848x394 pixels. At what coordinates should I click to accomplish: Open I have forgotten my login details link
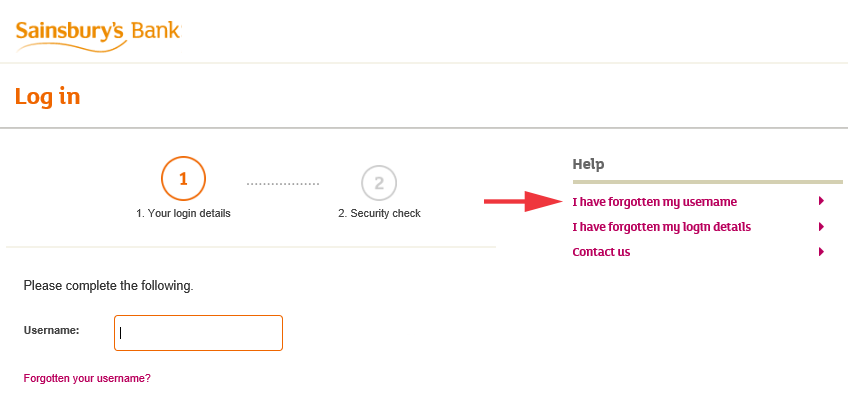661,227
